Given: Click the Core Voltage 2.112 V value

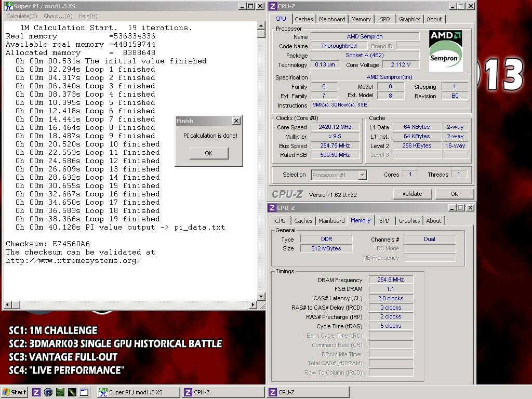Looking at the screenshot, I should 401,64.
